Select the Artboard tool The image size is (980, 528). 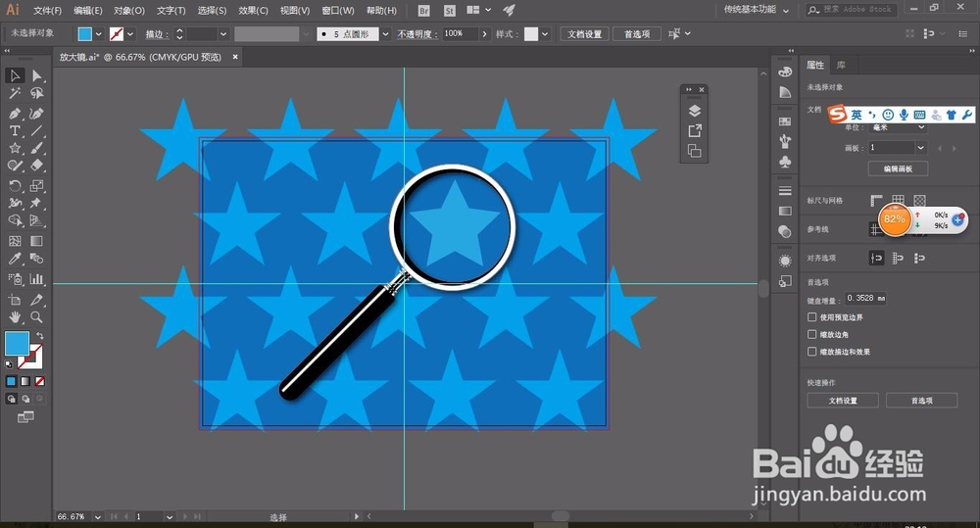15,300
